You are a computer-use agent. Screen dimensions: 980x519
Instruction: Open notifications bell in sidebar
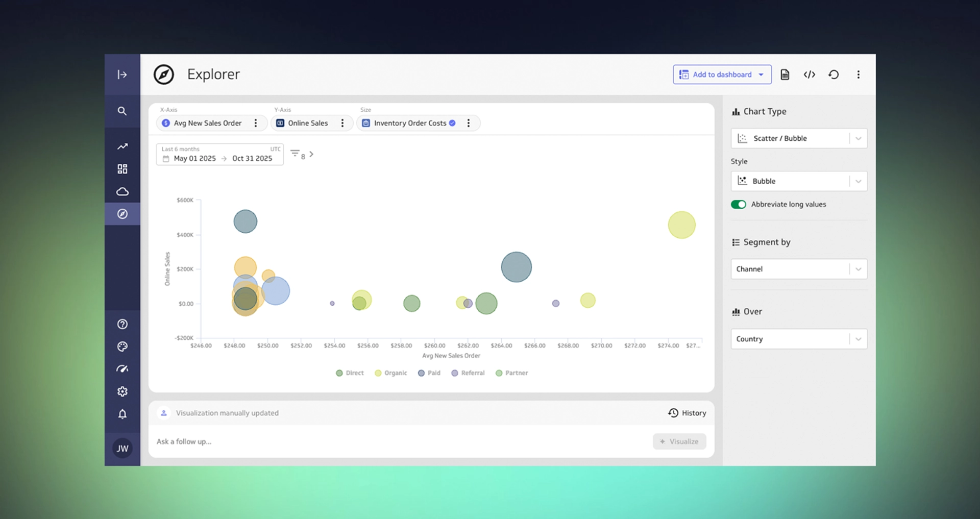coord(122,414)
